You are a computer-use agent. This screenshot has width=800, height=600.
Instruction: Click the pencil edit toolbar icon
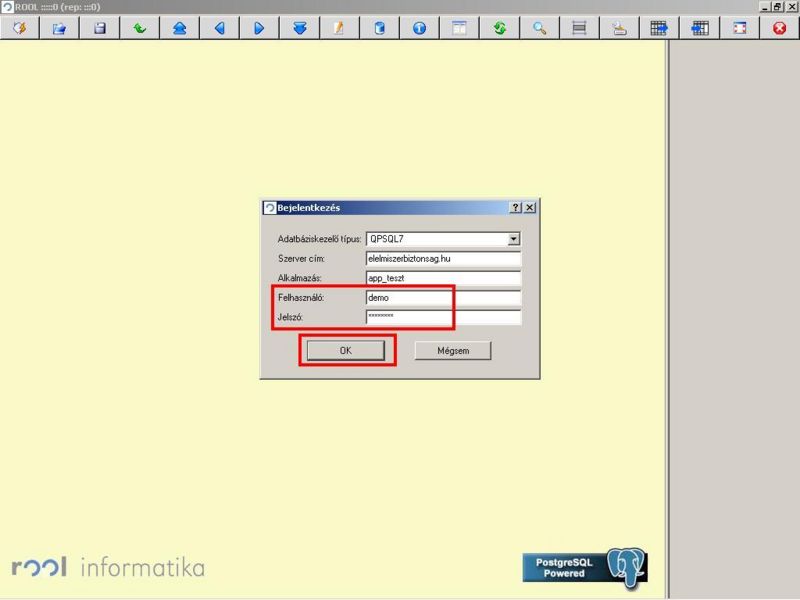pyautogui.click(x=339, y=29)
